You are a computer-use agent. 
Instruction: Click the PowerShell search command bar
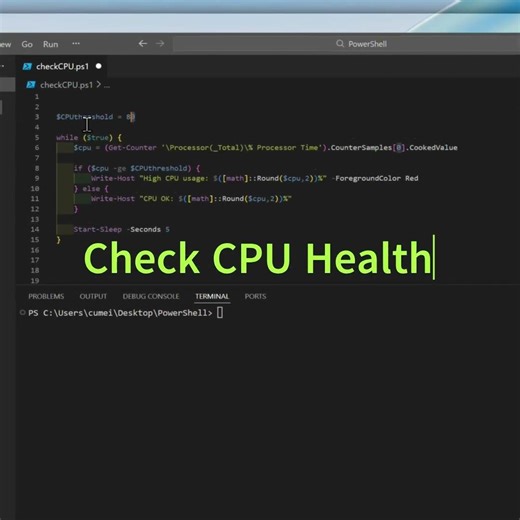[x=347, y=44]
